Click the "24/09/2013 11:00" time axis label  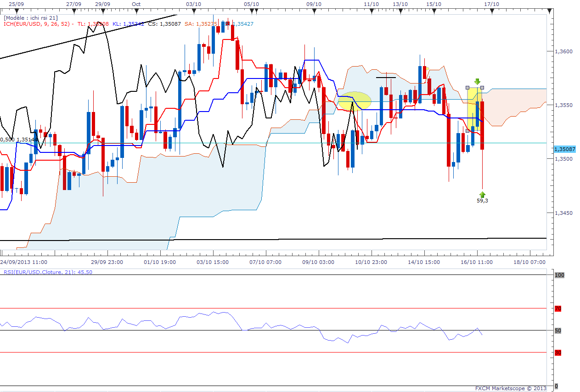(24, 262)
